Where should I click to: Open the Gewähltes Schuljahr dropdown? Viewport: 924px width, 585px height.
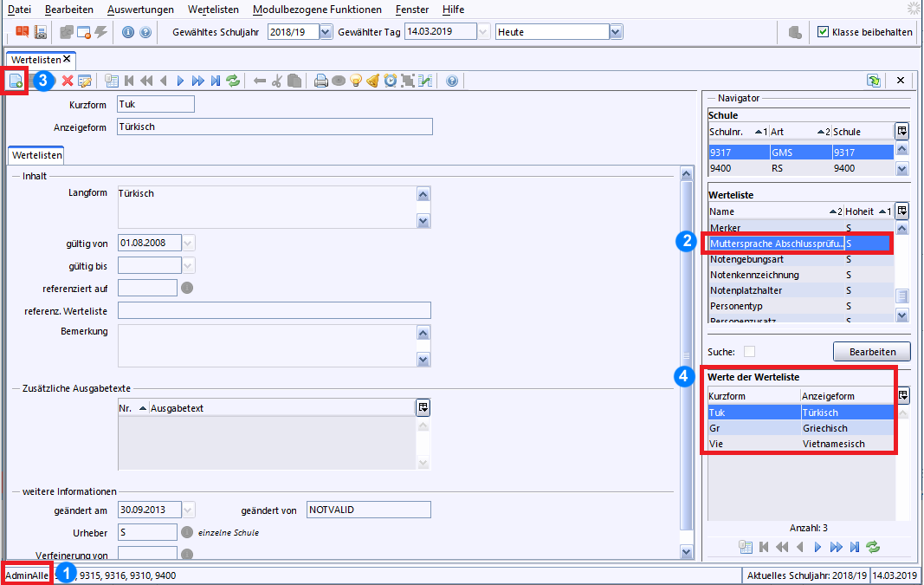326,32
